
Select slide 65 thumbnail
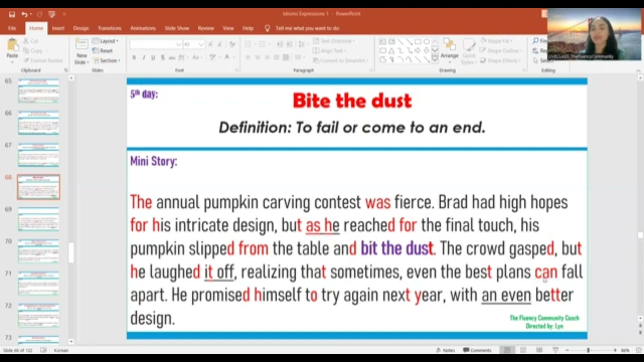(x=39, y=90)
